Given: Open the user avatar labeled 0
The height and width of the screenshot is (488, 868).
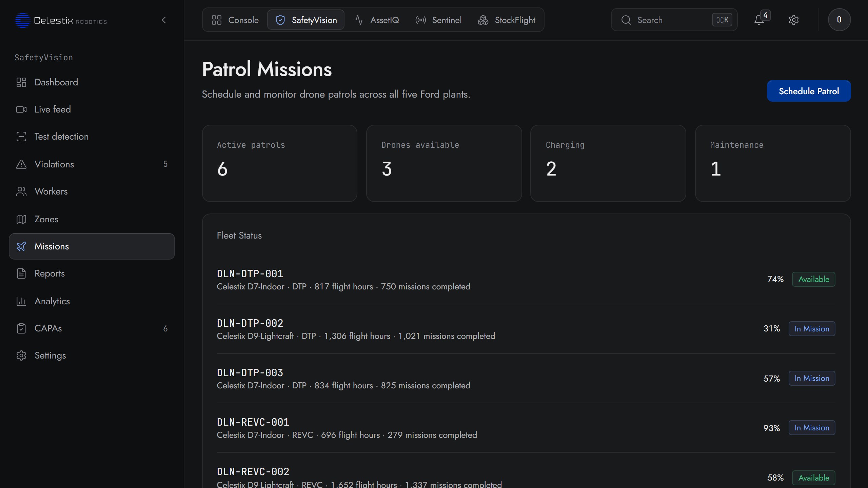Looking at the screenshot, I should pyautogui.click(x=839, y=20).
